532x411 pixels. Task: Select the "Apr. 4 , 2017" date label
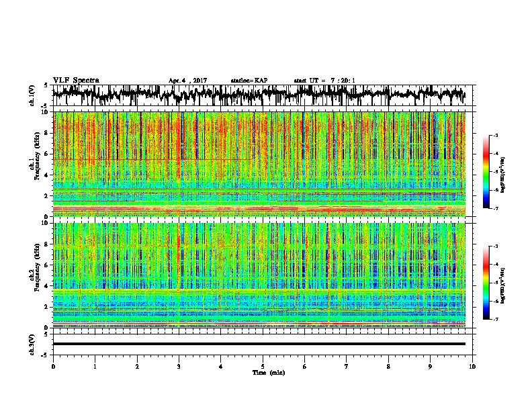187,81
